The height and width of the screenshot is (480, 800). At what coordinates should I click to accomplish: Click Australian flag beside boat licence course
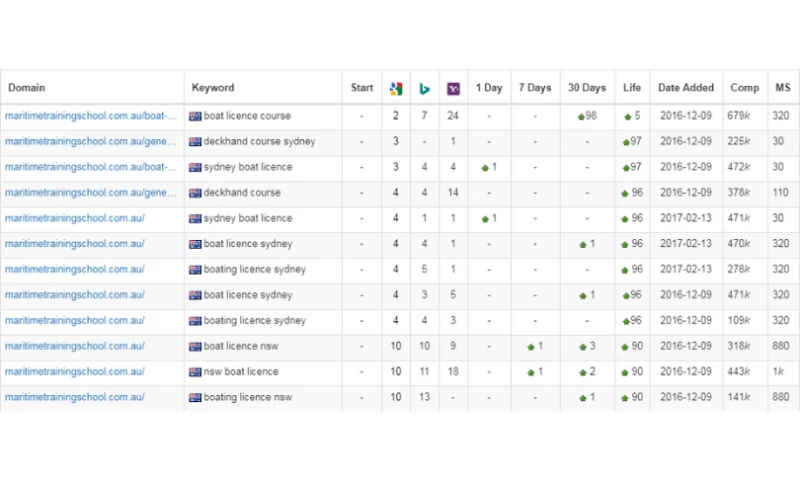click(196, 116)
